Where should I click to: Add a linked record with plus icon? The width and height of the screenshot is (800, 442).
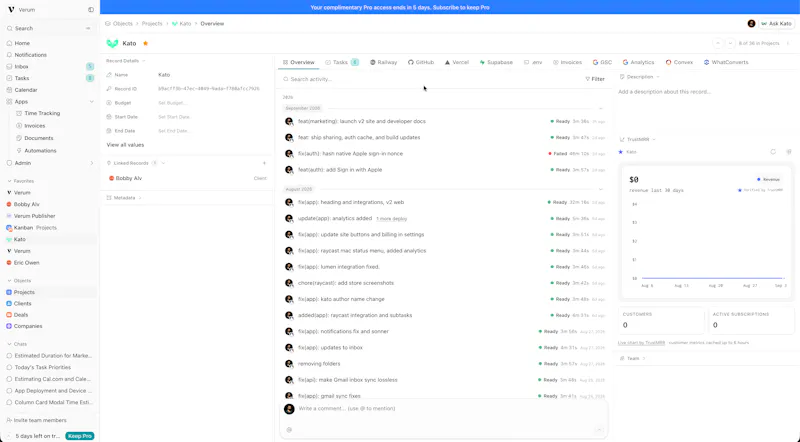pyautogui.click(x=264, y=163)
